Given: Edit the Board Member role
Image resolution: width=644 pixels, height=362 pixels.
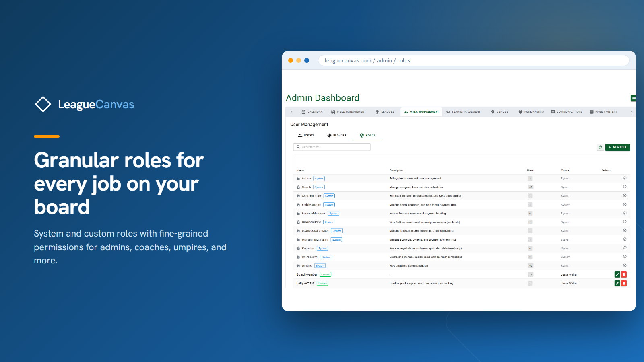Looking at the screenshot, I should pyautogui.click(x=617, y=274).
